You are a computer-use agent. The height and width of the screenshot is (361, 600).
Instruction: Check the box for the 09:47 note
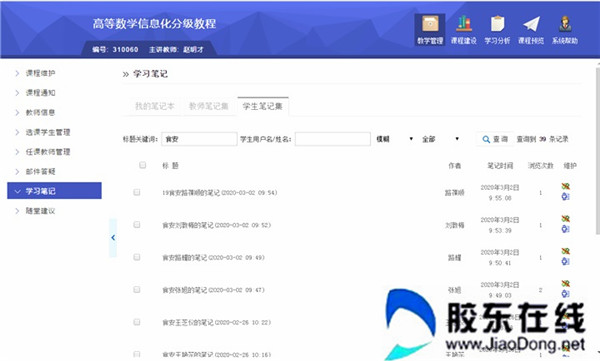(137, 290)
